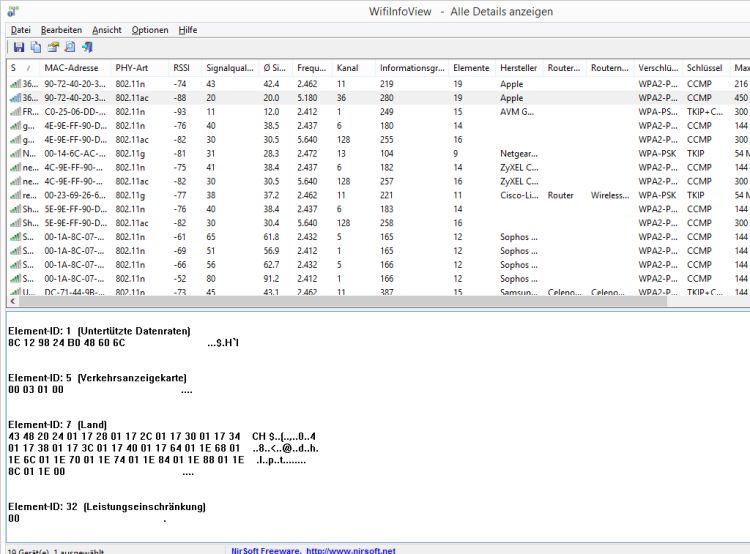Image resolution: width=750 pixels, height=554 pixels.
Task: Click the Copy selected items toolbar icon
Action: pyautogui.click(x=36, y=47)
